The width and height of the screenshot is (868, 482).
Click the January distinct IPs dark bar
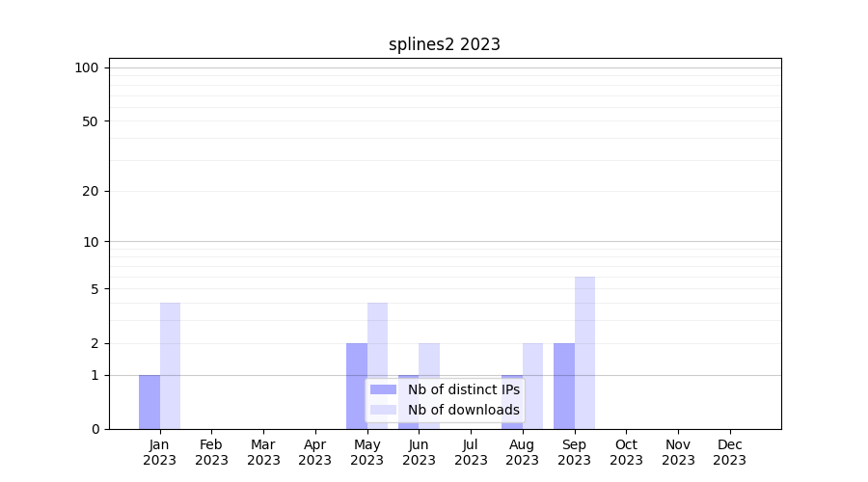(x=149, y=402)
